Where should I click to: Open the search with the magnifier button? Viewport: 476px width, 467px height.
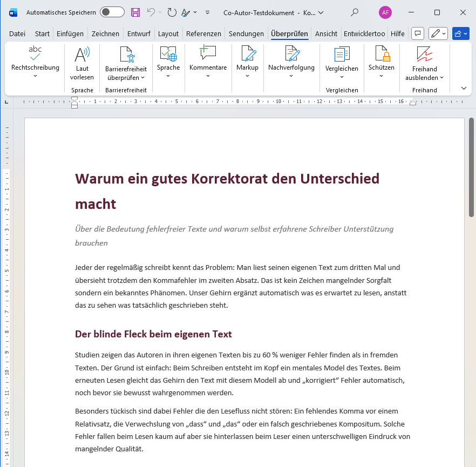pyautogui.click(x=353, y=12)
